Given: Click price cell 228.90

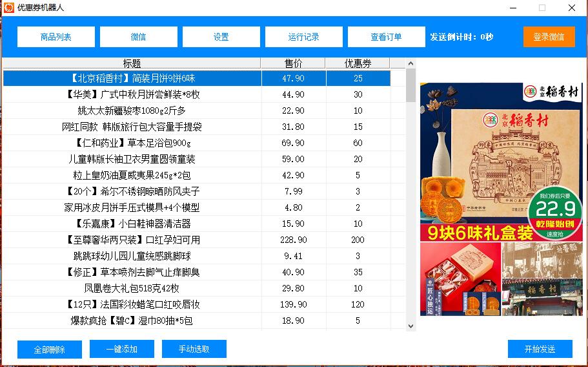Looking at the screenshot, I should coord(294,240).
